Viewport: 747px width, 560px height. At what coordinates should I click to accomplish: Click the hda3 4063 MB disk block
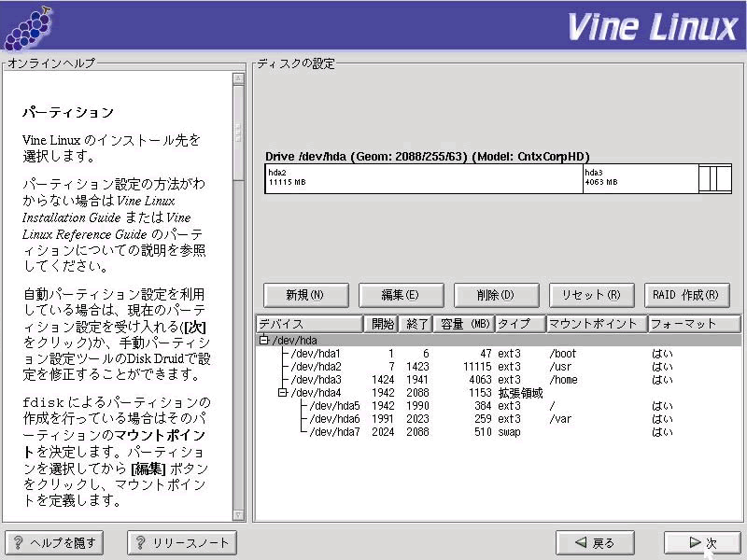pyautogui.click(x=641, y=178)
